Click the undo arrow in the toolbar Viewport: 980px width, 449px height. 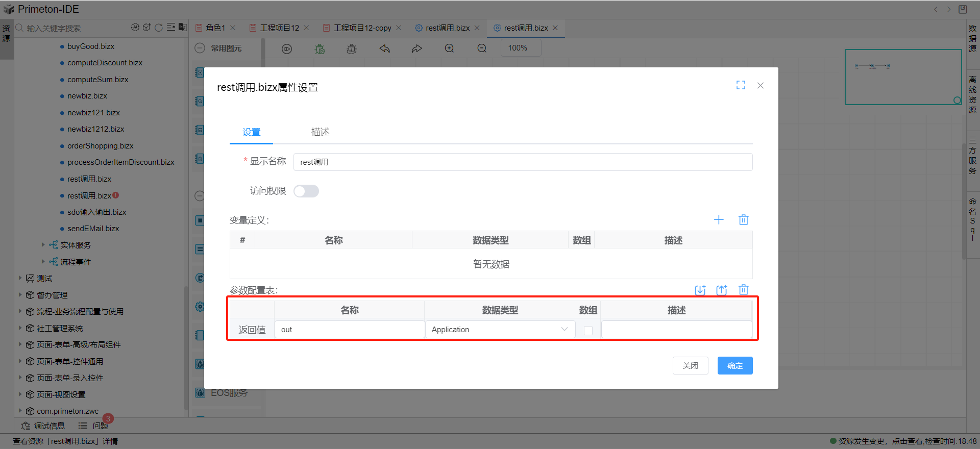384,48
